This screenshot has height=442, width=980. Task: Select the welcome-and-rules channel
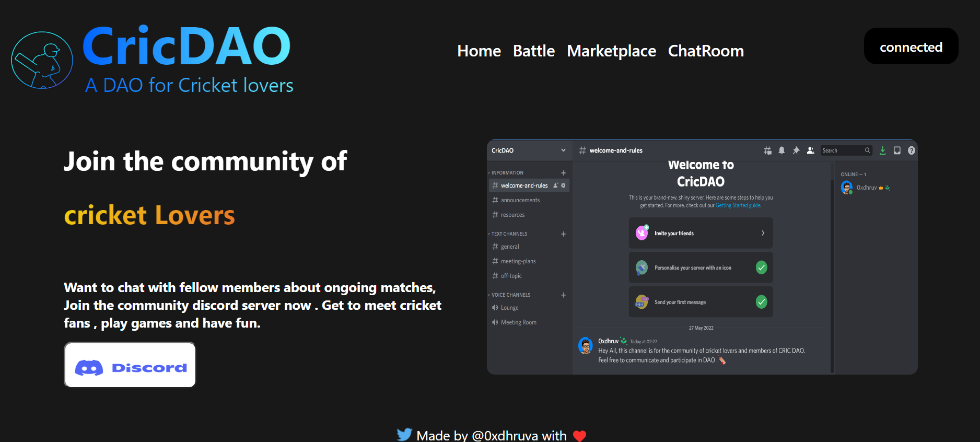tap(529, 185)
